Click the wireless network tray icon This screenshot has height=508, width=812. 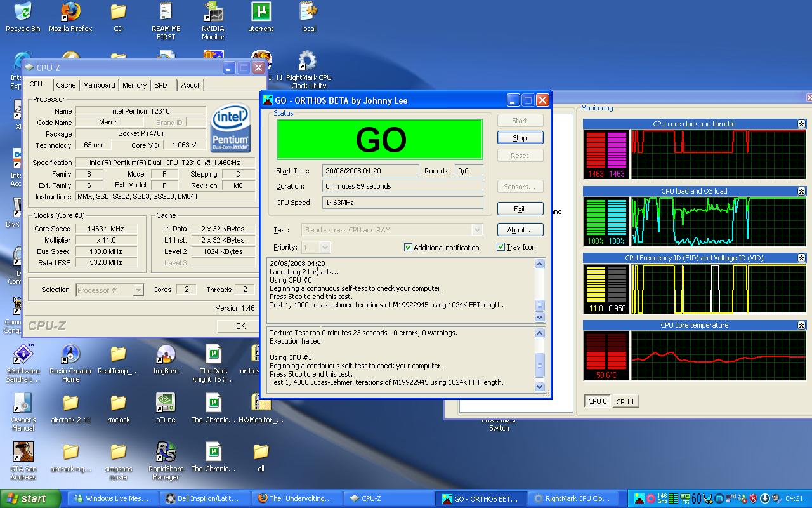point(731,498)
